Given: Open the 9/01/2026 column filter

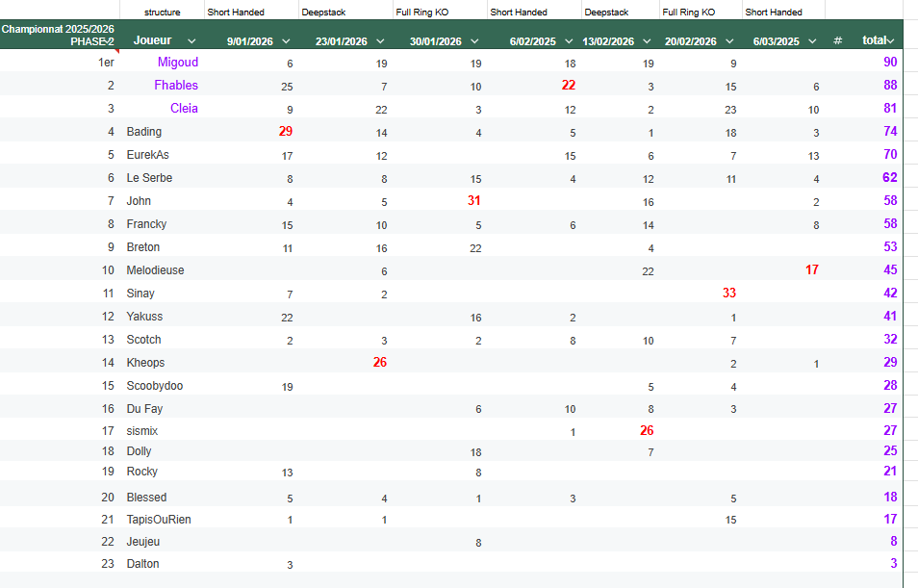Looking at the screenshot, I should click(x=286, y=41).
